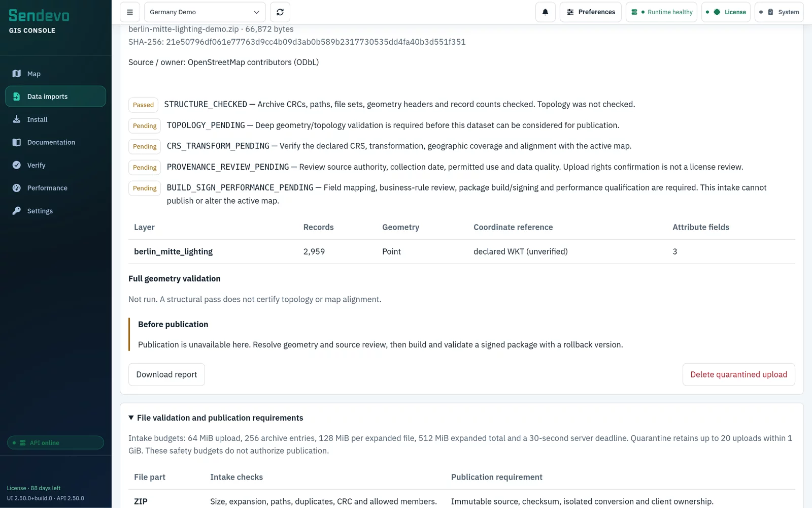Open the Map page icon in sidebar
Viewport: 812px width, 508px height.
coord(17,74)
